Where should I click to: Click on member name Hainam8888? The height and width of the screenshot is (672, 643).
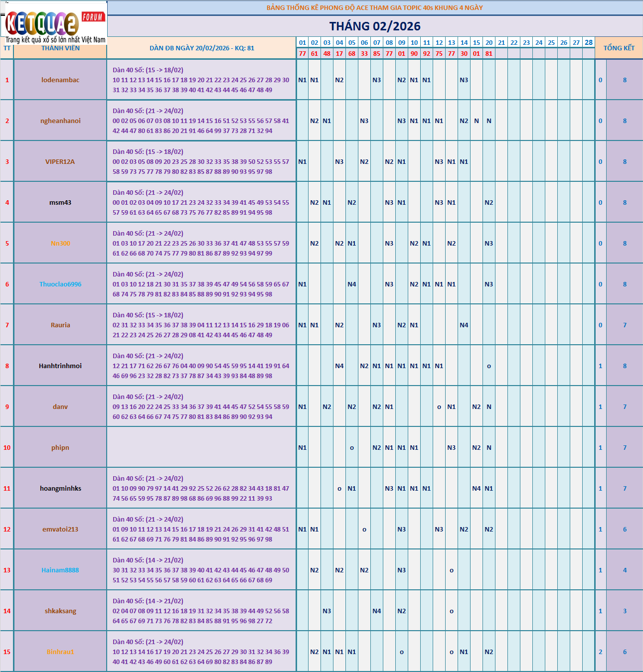pyautogui.click(x=60, y=570)
